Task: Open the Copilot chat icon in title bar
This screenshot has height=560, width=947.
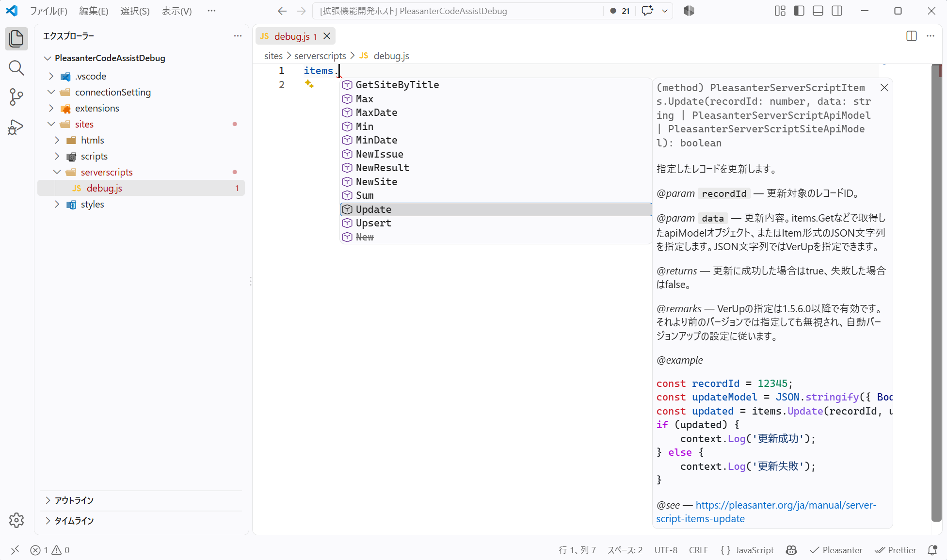Action: [x=647, y=11]
